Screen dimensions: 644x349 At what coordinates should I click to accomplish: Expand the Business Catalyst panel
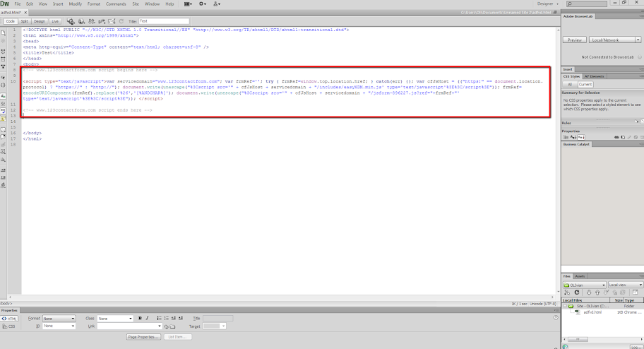576,145
